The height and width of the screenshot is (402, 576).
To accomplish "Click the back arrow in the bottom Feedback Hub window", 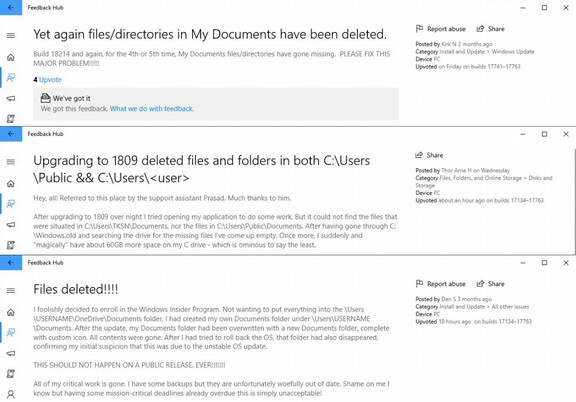I will click(11, 262).
